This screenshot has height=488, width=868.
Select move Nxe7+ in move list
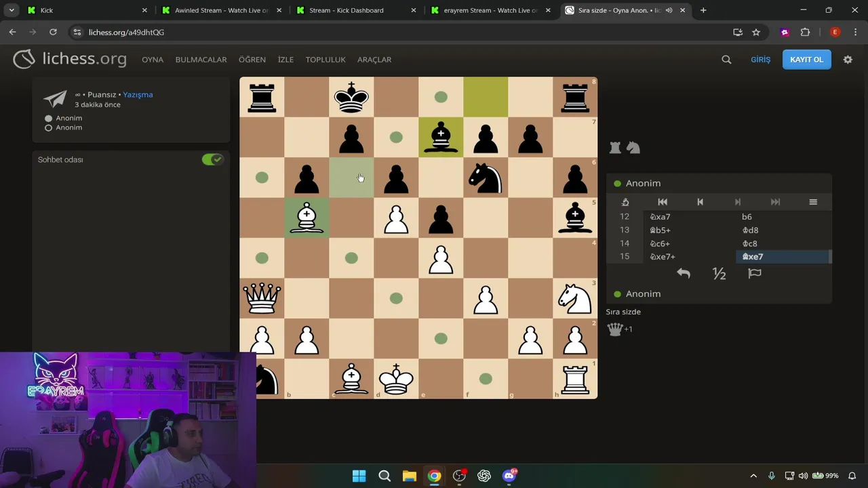(x=689, y=256)
